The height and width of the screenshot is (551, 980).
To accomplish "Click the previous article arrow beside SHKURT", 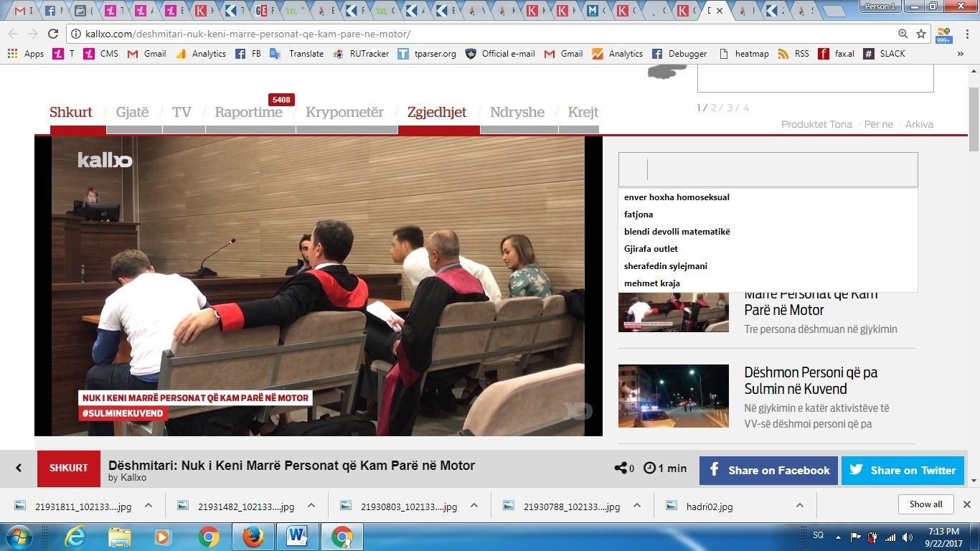I will [19, 468].
